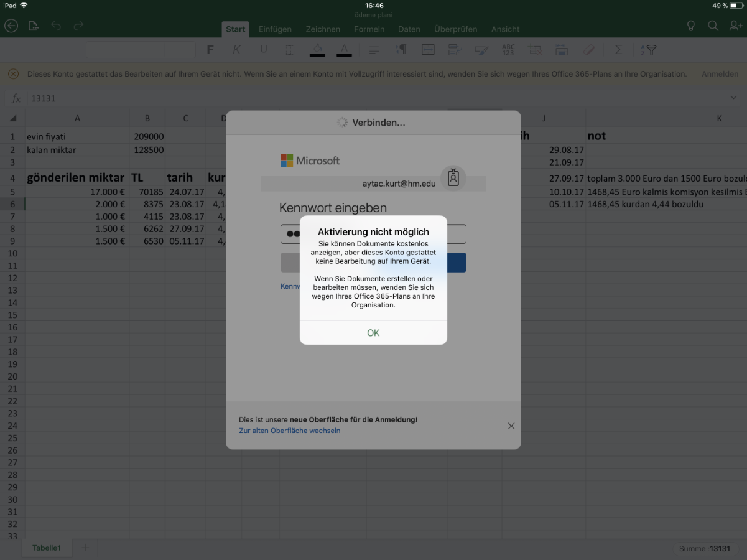Open the share people icon

pos(736,26)
